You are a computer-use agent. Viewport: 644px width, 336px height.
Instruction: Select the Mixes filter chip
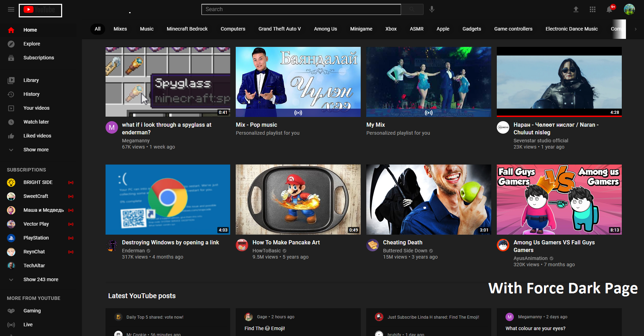coord(120,29)
